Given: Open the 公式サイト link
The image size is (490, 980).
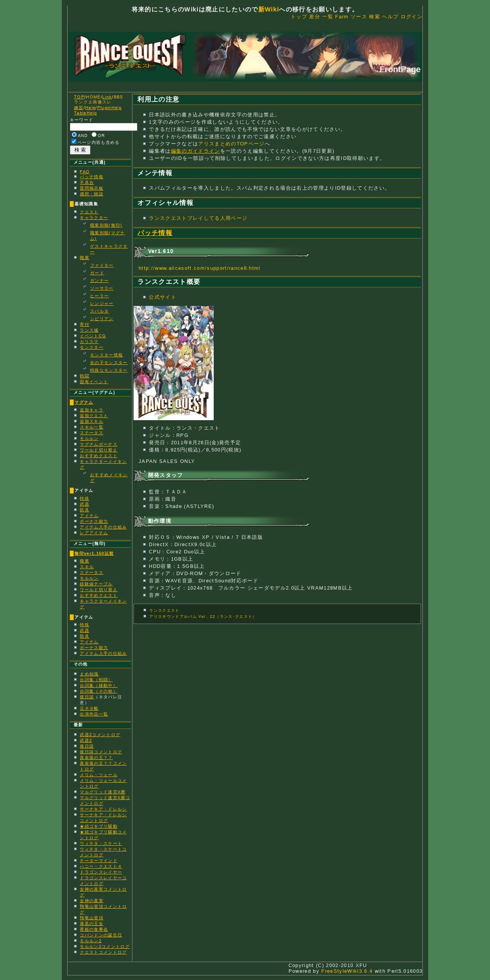Looking at the screenshot, I should (x=162, y=297).
